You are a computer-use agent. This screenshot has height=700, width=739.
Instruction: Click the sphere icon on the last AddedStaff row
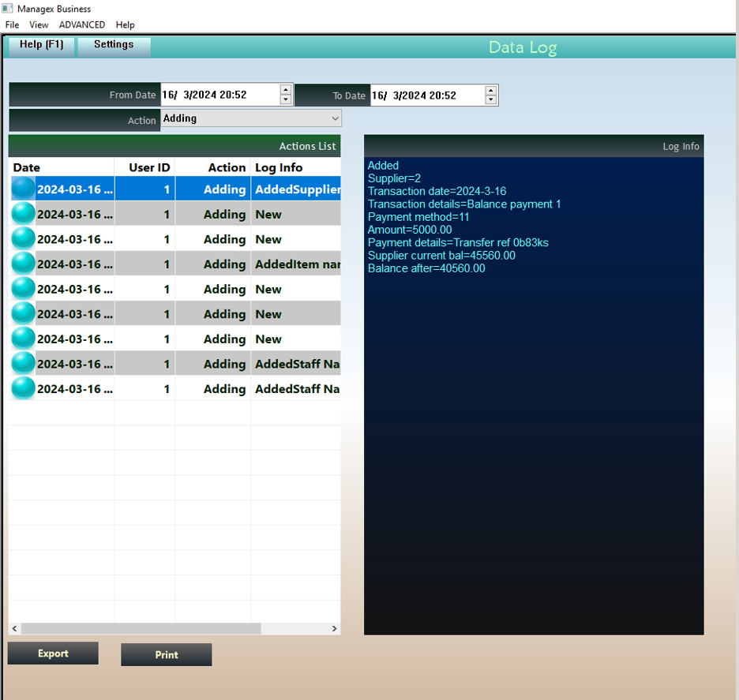pos(21,388)
